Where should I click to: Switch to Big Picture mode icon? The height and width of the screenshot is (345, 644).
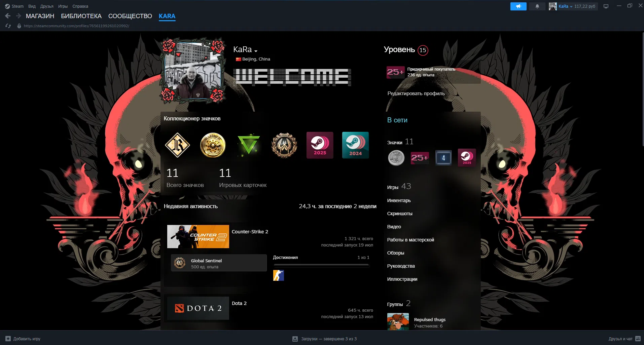click(x=606, y=6)
